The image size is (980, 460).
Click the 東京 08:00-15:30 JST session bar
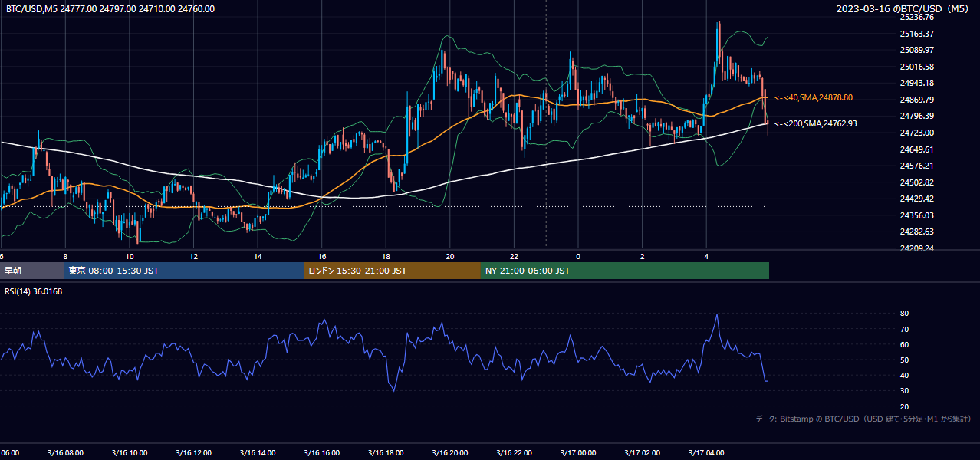[x=184, y=271]
